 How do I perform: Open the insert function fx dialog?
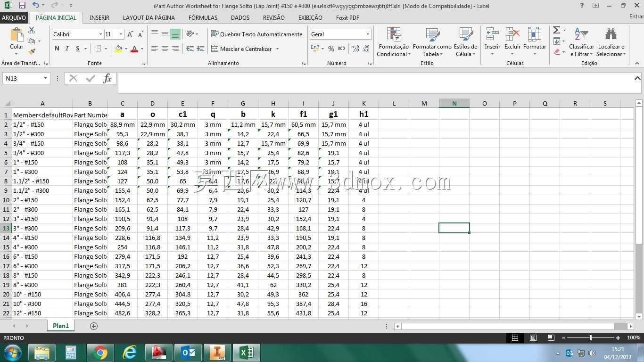pos(107,78)
